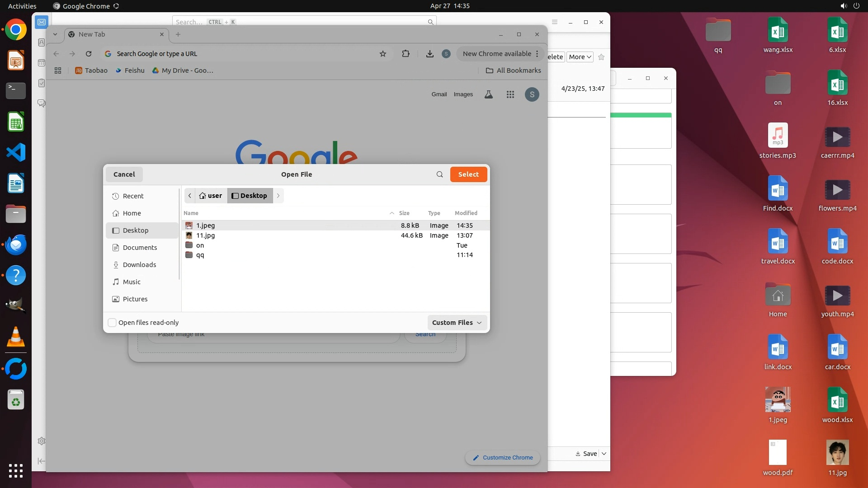
Task: Click the bookmark star in the address bar
Action: [x=383, y=54]
